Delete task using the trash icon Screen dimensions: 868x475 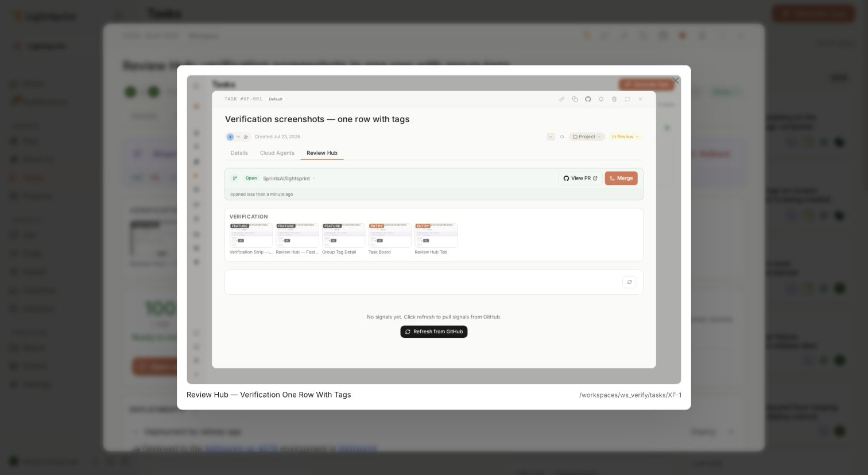614,99
